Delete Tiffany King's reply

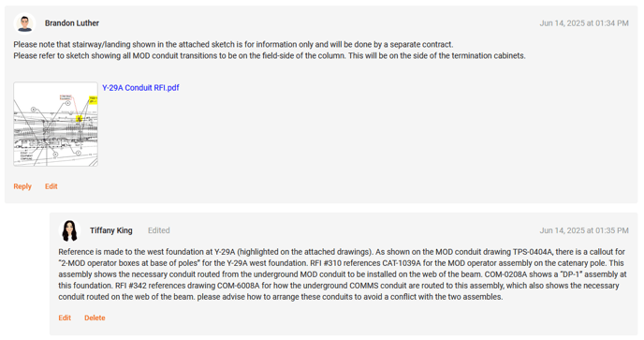pos(95,318)
